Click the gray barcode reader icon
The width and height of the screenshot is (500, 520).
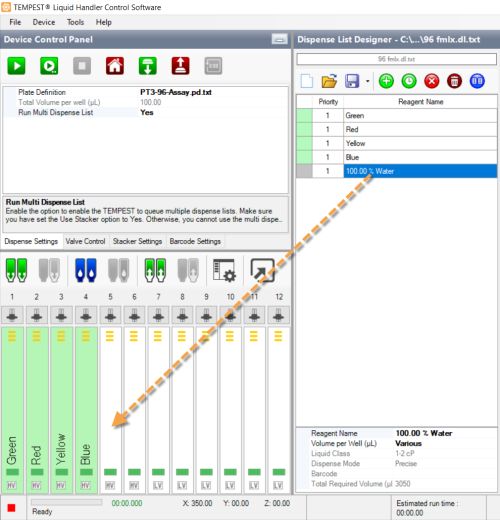(x=213, y=66)
